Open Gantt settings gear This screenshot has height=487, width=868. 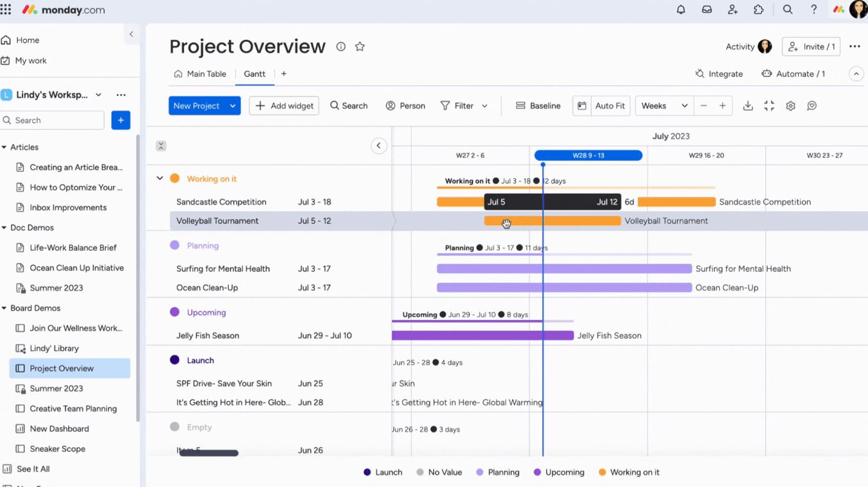point(790,106)
